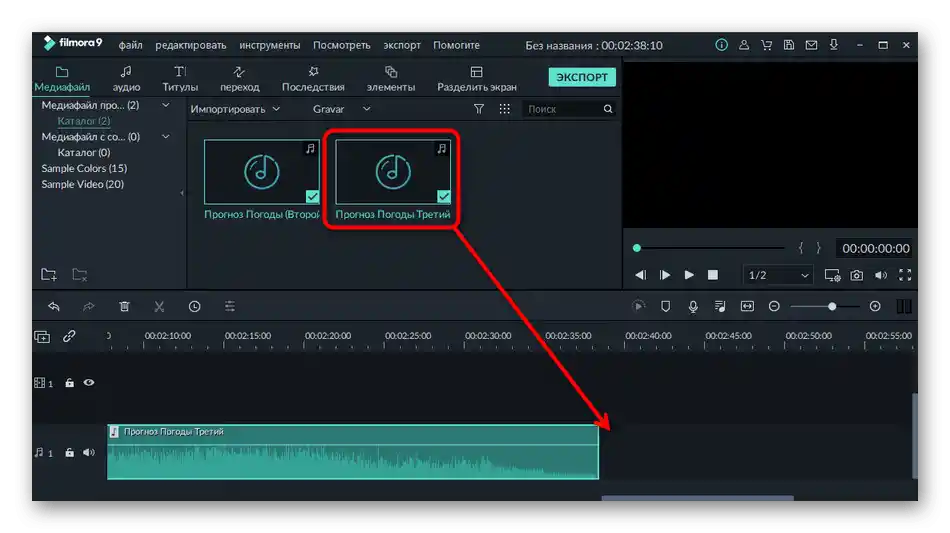Click the save project icon
Viewport: 950px width, 533px height.
[789, 45]
